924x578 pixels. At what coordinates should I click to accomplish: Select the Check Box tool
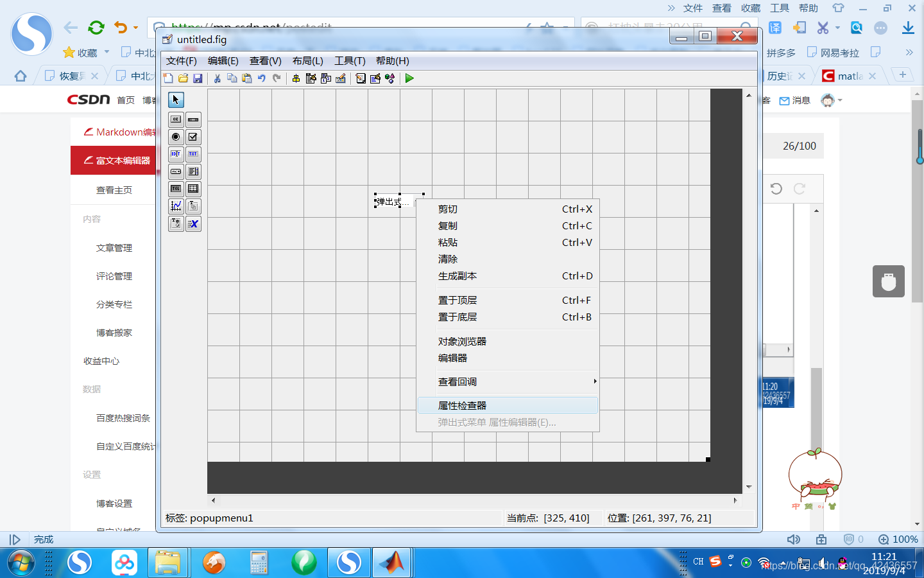[x=193, y=137]
